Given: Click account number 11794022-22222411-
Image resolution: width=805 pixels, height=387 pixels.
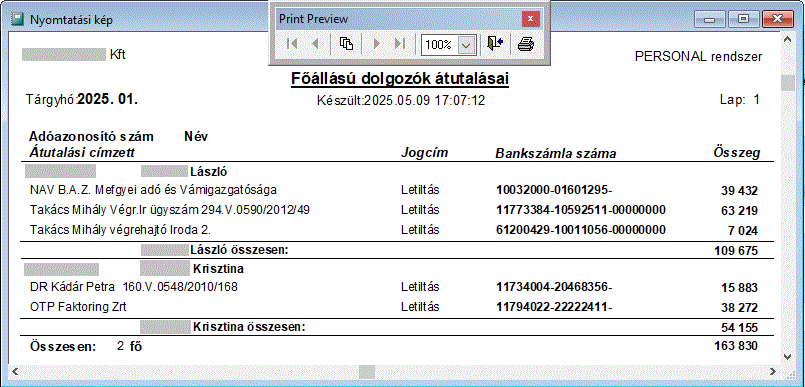Looking at the screenshot, I should pyautogui.click(x=554, y=307).
